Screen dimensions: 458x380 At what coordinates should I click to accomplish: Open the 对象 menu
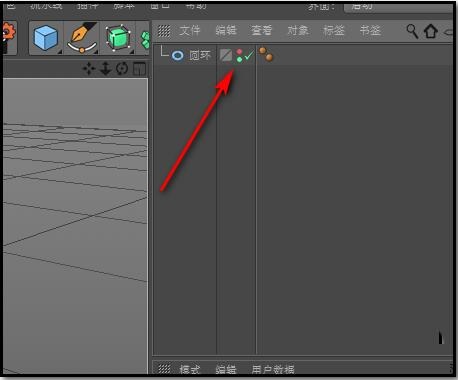click(x=298, y=31)
